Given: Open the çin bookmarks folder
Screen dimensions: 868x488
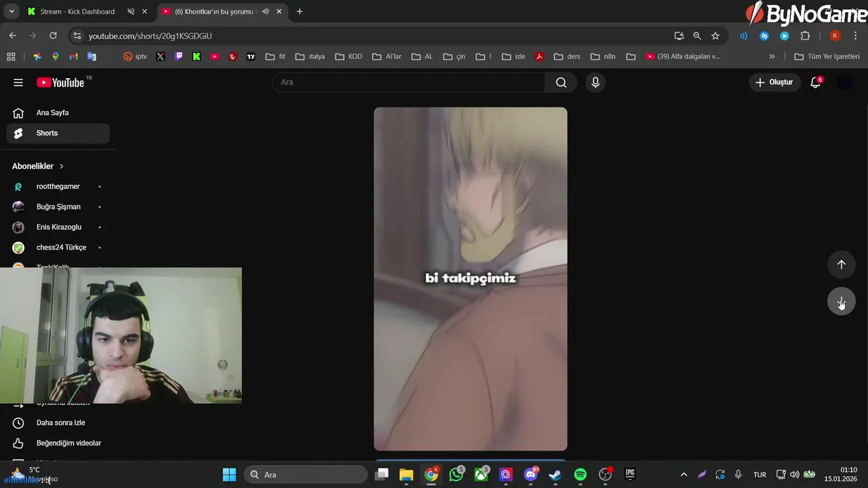Looking at the screenshot, I should click(x=454, y=57).
